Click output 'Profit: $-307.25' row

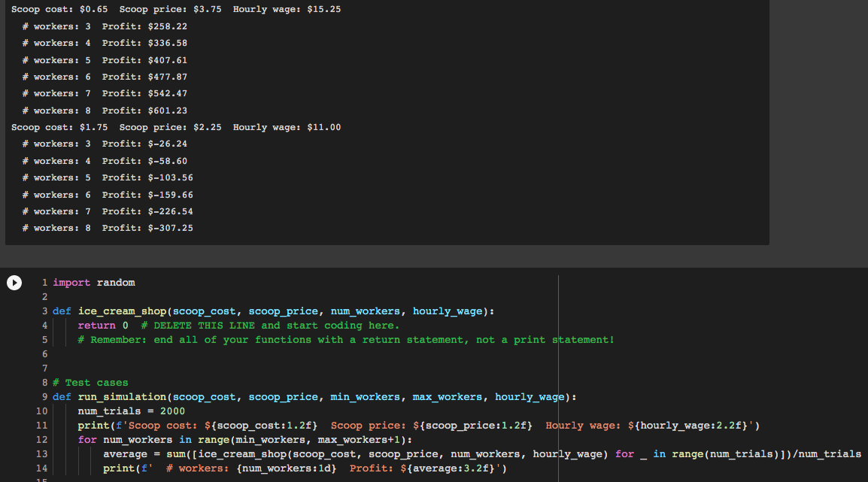pyautogui.click(x=108, y=228)
